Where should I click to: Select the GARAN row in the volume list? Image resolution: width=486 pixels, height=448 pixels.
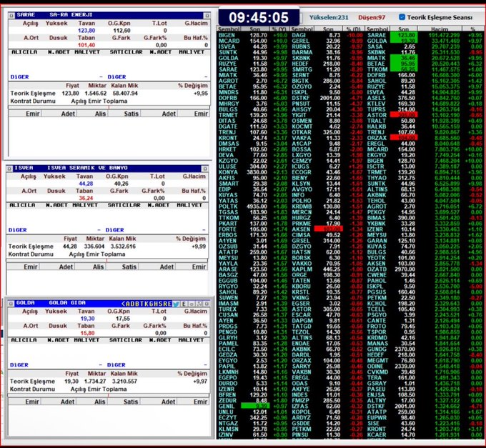coord(425,240)
